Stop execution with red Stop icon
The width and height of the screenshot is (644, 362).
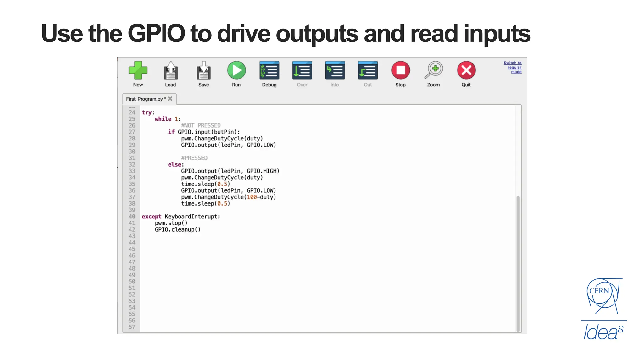pos(401,70)
